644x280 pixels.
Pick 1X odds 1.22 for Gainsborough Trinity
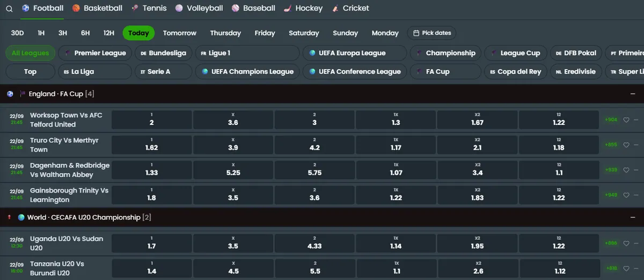click(396, 195)
